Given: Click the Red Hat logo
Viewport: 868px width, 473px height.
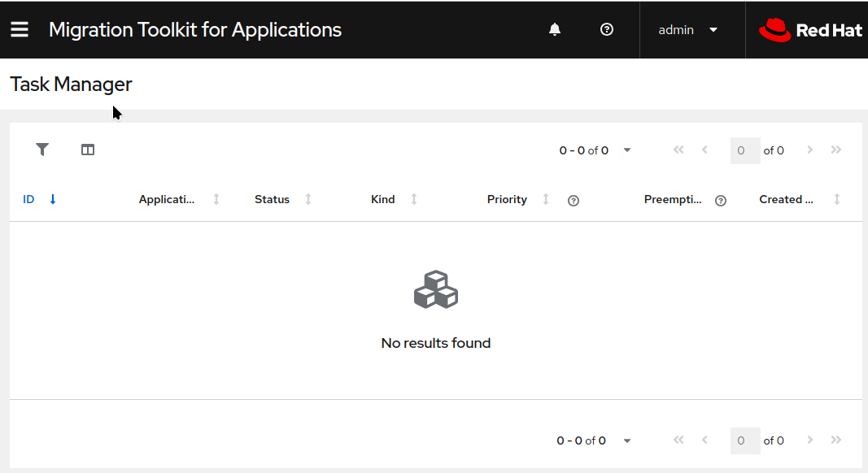Looking at the screenshot, I should click(809, 30).
